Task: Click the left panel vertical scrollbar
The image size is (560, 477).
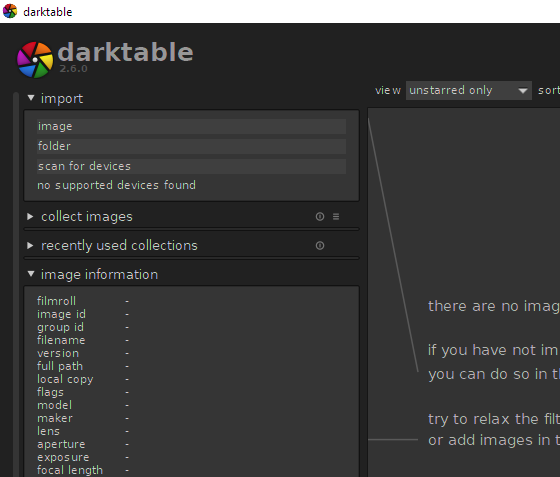Action: (16, 284)
